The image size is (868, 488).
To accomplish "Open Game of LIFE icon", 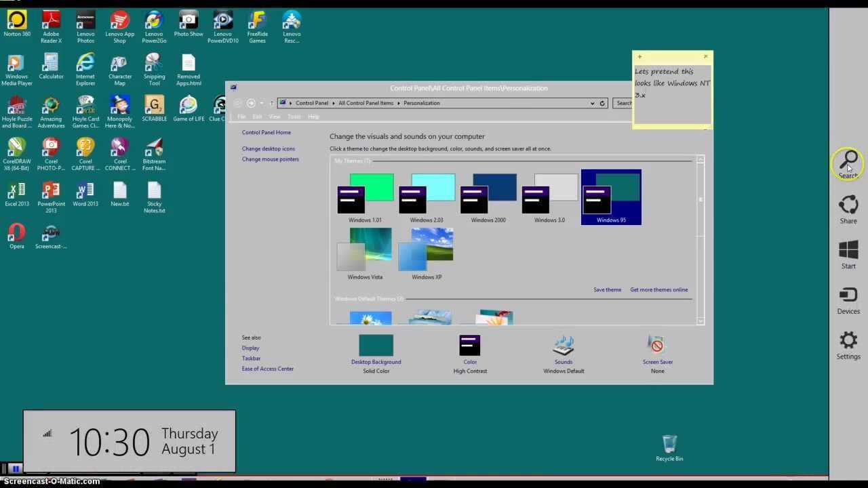I will [189, 108].
